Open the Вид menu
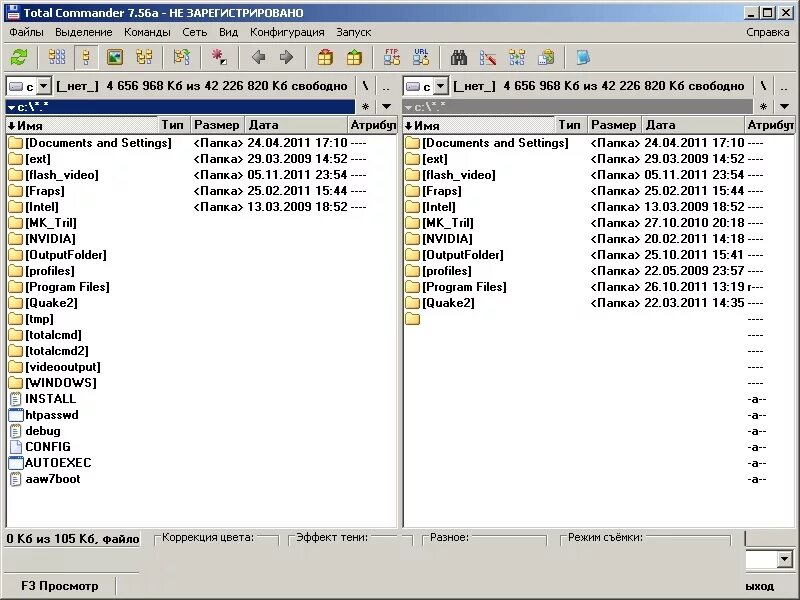800x600 pixels. (229, 32)
